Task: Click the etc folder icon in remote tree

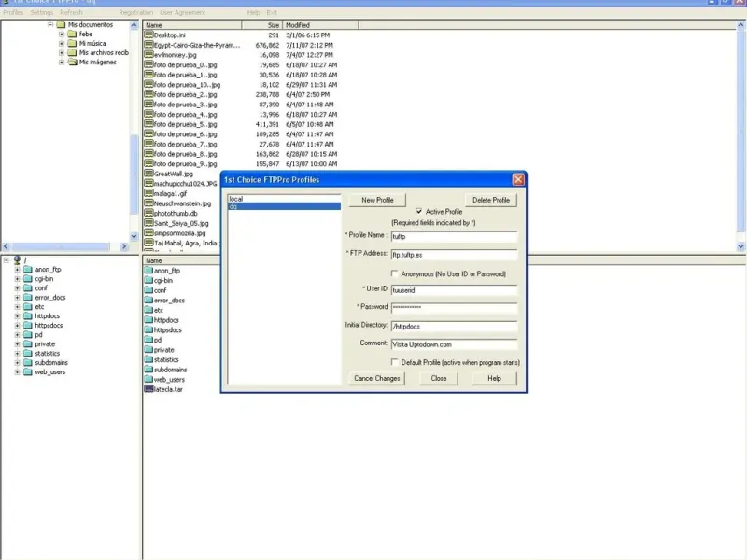Action: (x=28, y=307)
